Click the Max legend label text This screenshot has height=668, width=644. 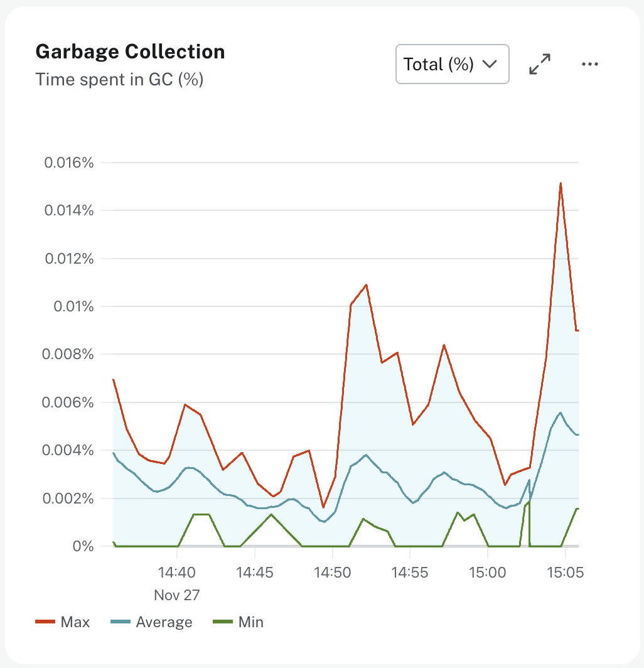[75, 622]
